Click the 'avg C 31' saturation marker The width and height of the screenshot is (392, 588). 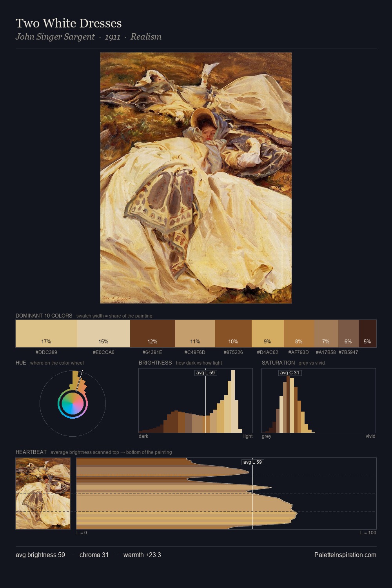[290, 373]
